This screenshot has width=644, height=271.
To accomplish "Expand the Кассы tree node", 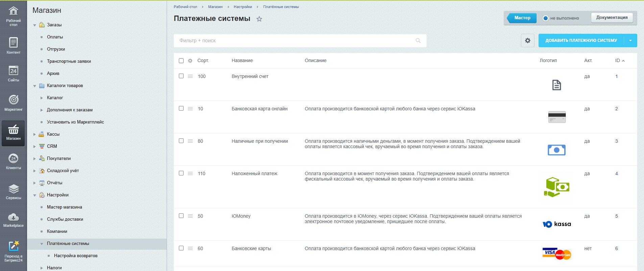I will click(x=34, y=134).
